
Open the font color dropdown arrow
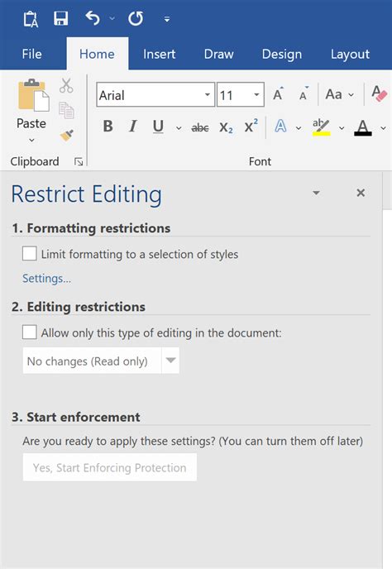pos(383,128)
